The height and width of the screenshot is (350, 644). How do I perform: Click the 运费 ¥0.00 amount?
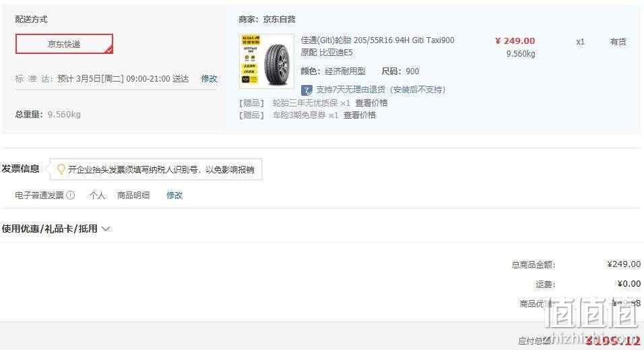coord(629,284)
